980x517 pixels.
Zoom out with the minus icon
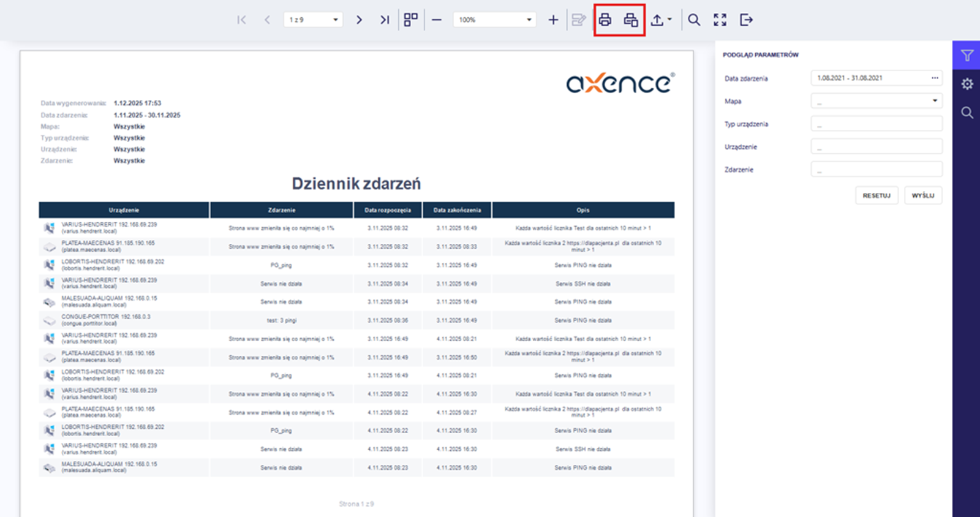436,20
